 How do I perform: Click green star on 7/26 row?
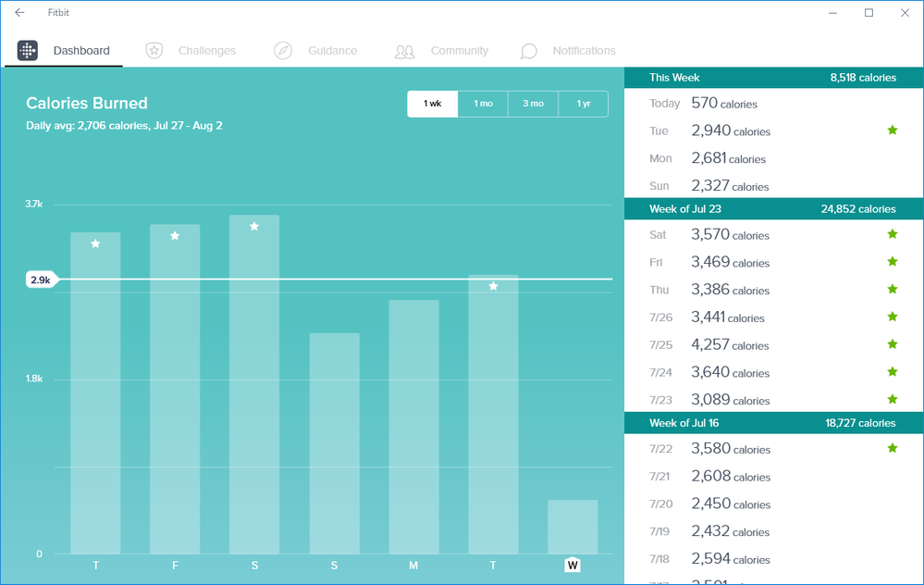[x=893, y=316]
